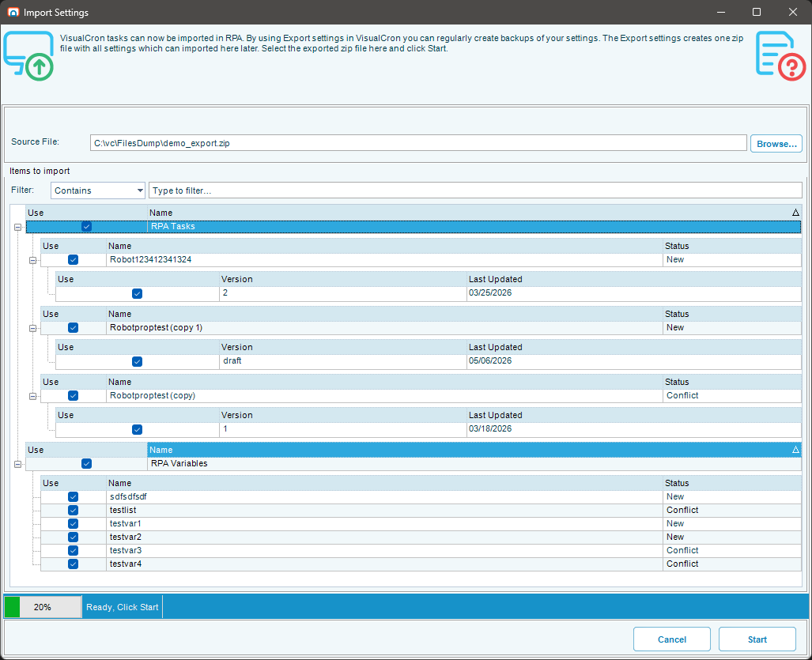This screenshot has height=660, width=812.
Task: Collapse the RPA Variables group
Action: tap(17, 464)
